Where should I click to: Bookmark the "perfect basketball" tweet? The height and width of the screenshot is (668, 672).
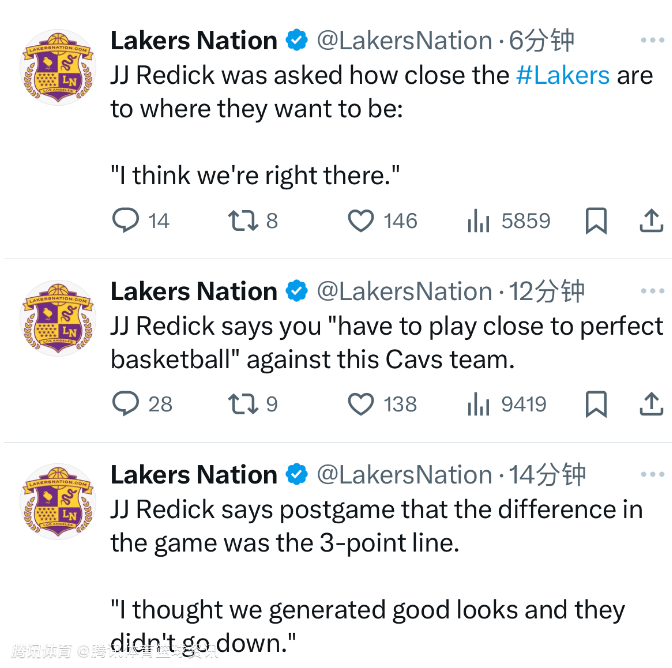596,404
